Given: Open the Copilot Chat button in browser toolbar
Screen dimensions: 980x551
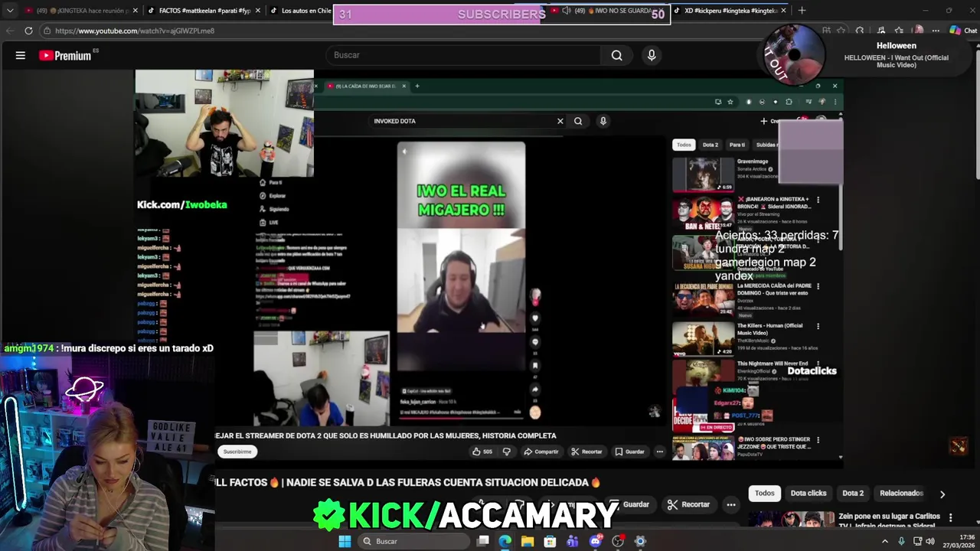Looking at the screenshot, I should pos(963,31).
